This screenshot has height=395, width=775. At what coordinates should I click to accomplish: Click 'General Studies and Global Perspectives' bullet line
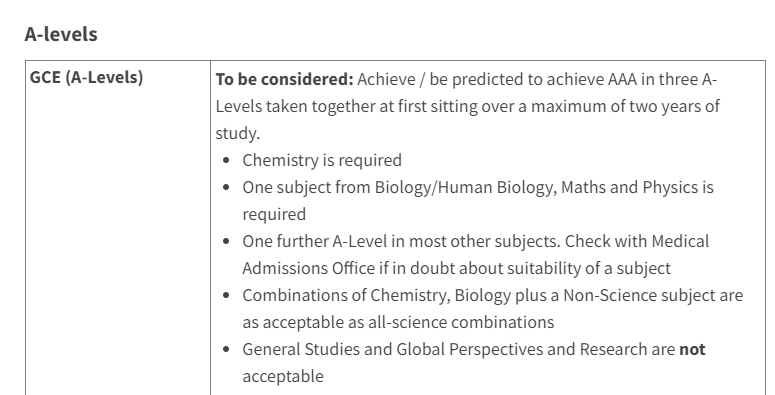click(474, 349)
